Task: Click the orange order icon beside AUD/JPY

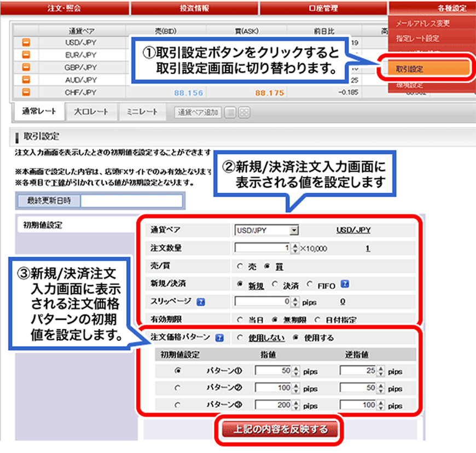Action: click(26, 78)
